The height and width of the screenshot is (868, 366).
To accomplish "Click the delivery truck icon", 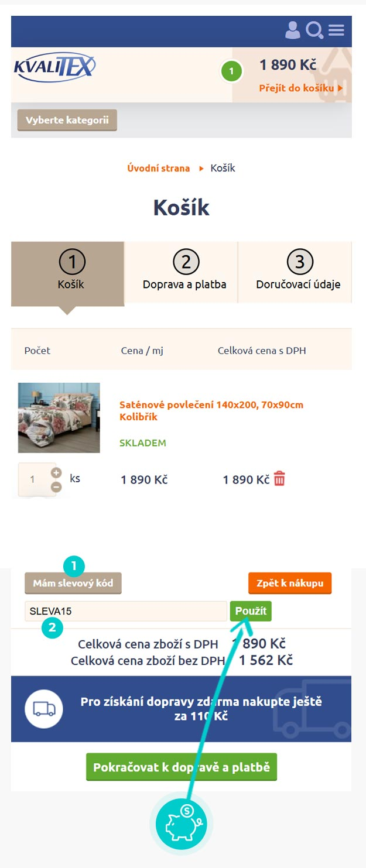I will tap(44, 709).
